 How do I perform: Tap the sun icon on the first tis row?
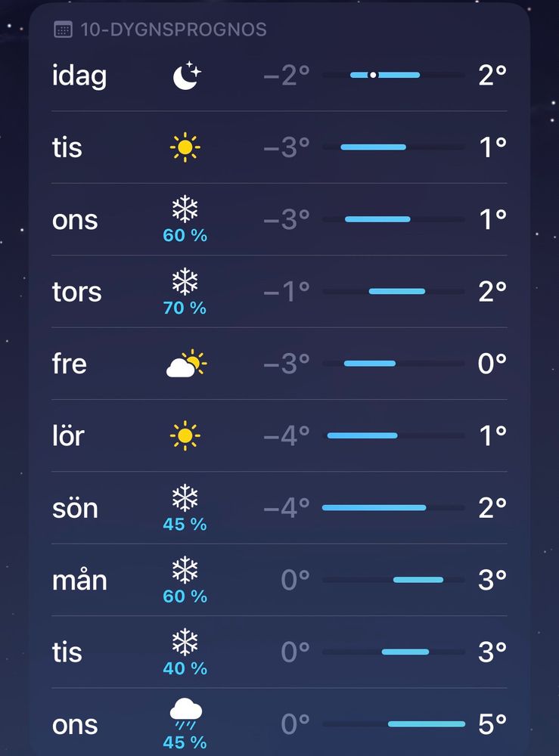185,147
